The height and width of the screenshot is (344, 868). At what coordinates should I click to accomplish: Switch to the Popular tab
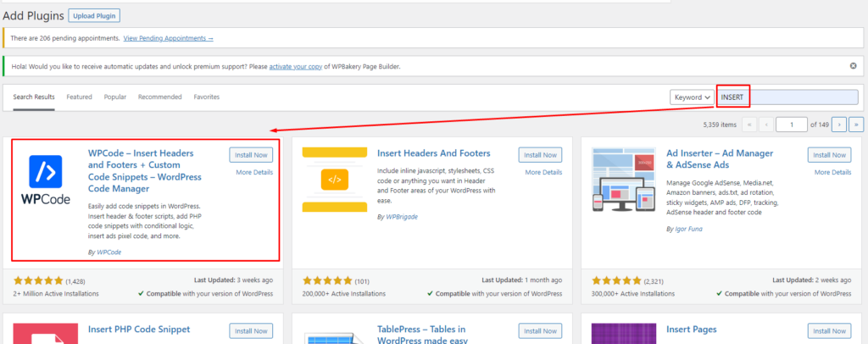click(115, 97)
